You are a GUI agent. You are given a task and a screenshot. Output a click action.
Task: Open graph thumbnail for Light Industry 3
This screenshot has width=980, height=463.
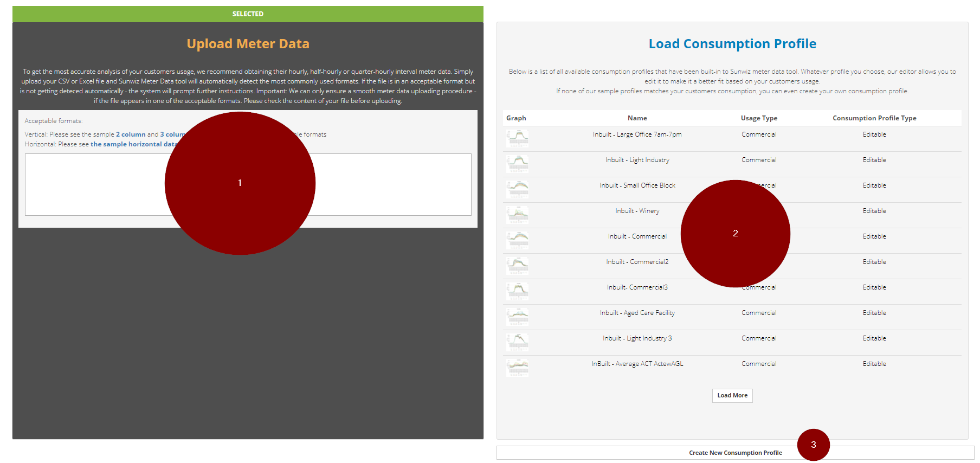pyautogui.click(x=518, y=342)
